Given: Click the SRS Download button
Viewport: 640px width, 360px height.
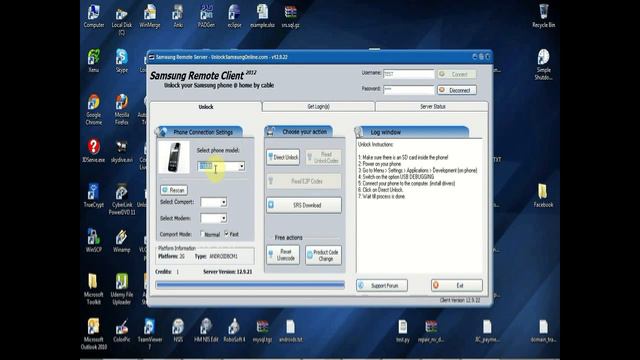Looking at the screenshot, I should pos(304,205).
